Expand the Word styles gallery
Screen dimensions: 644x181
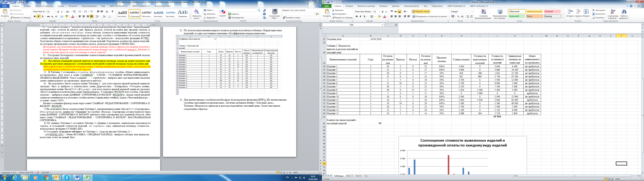coord(190,17)
